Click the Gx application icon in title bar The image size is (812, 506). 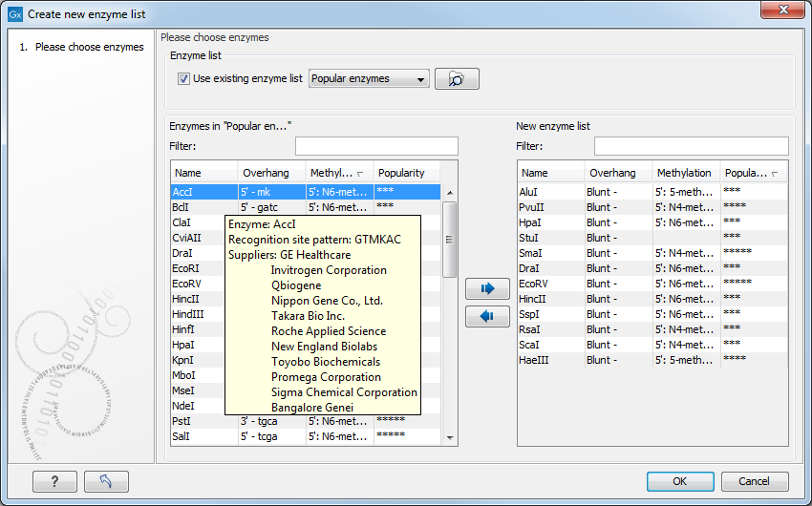click(x=14, y=14)
